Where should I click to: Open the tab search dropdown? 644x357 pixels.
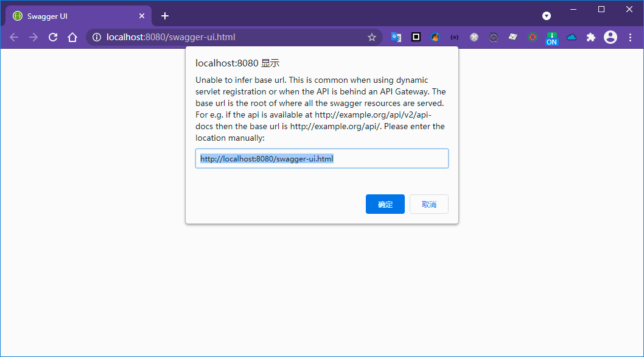pyautogui.click(x=546, y=16)
